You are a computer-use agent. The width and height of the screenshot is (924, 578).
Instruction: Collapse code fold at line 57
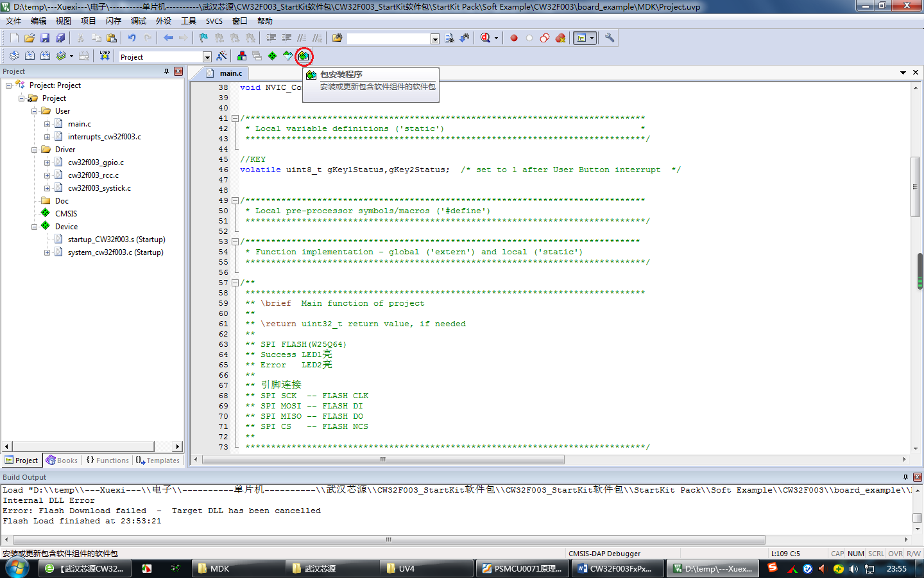(235, 283)
